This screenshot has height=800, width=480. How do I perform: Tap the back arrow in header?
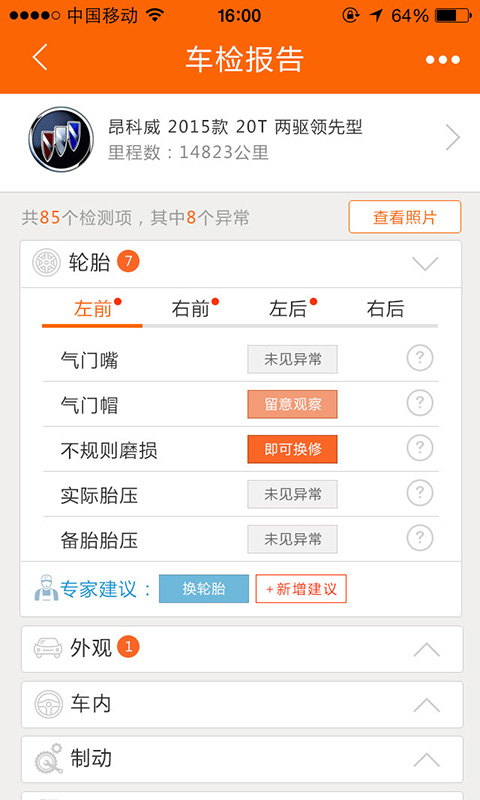tap(40, 57)
